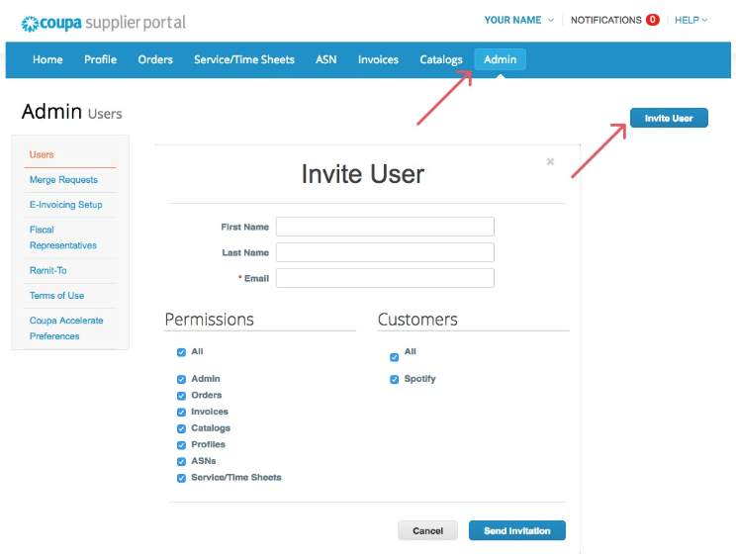This screenshot has width=736, height=560.
Task: Click the Send Invitation button
Action: pyautogui.click(x=516, y=531)
